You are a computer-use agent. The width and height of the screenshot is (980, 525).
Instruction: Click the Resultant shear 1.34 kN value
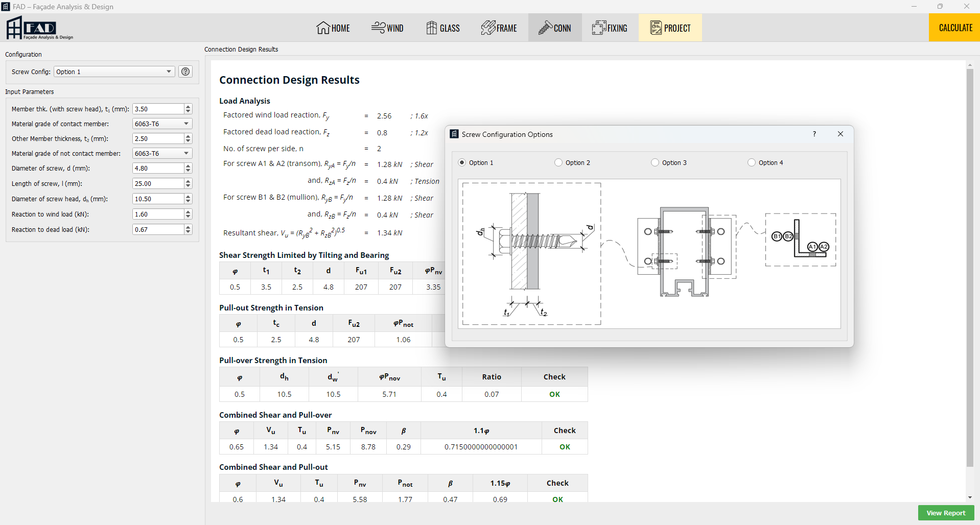(x=389, y=233)
